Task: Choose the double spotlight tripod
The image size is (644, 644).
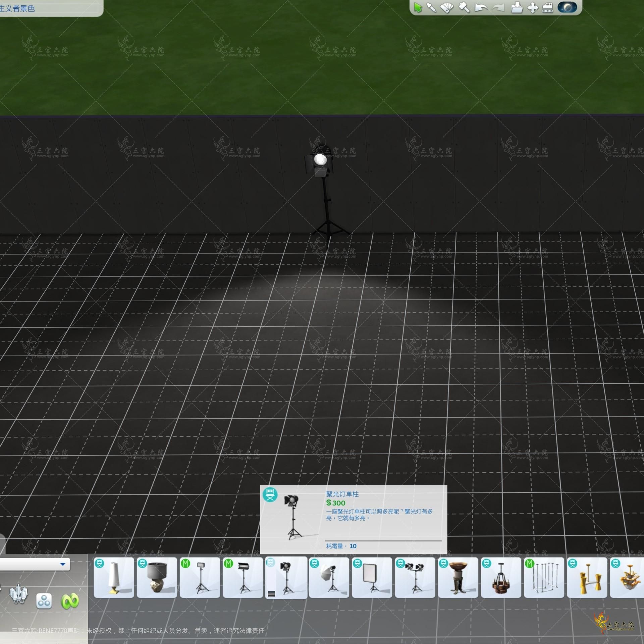Action: click(x=415, y=578)
